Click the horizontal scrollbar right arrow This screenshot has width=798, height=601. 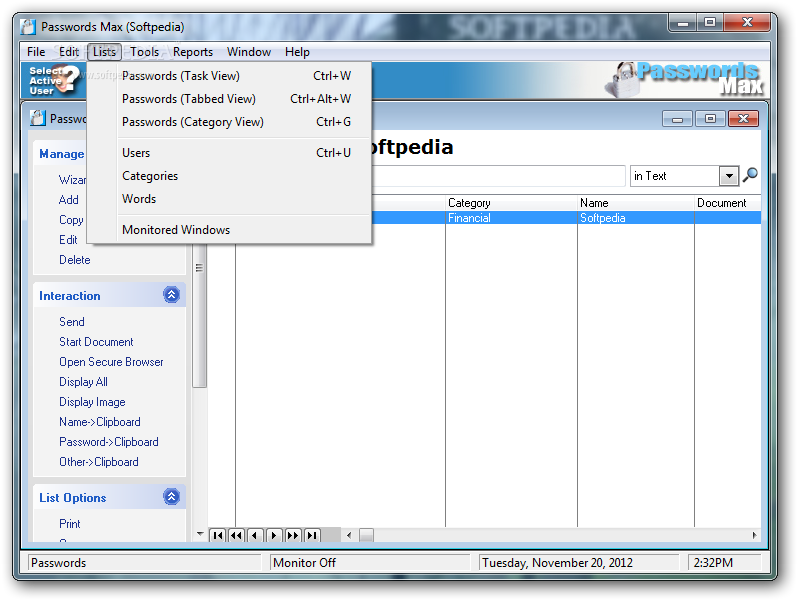pos(754,535)
